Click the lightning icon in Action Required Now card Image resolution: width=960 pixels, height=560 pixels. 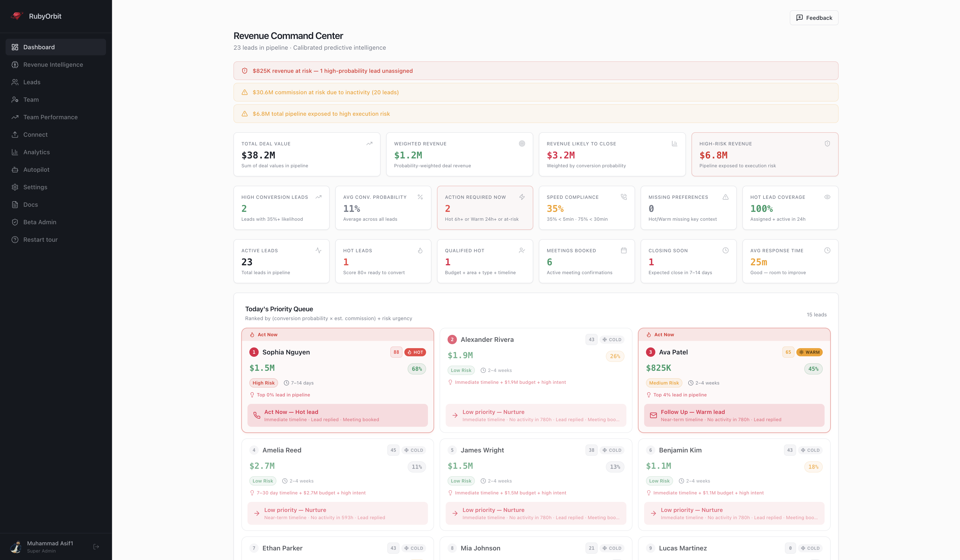pos(522,197)
